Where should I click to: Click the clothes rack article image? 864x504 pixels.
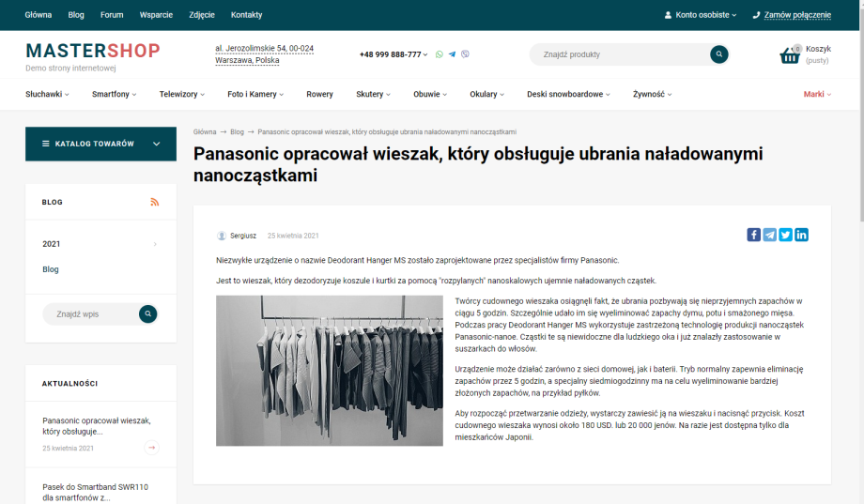[329, 371]
